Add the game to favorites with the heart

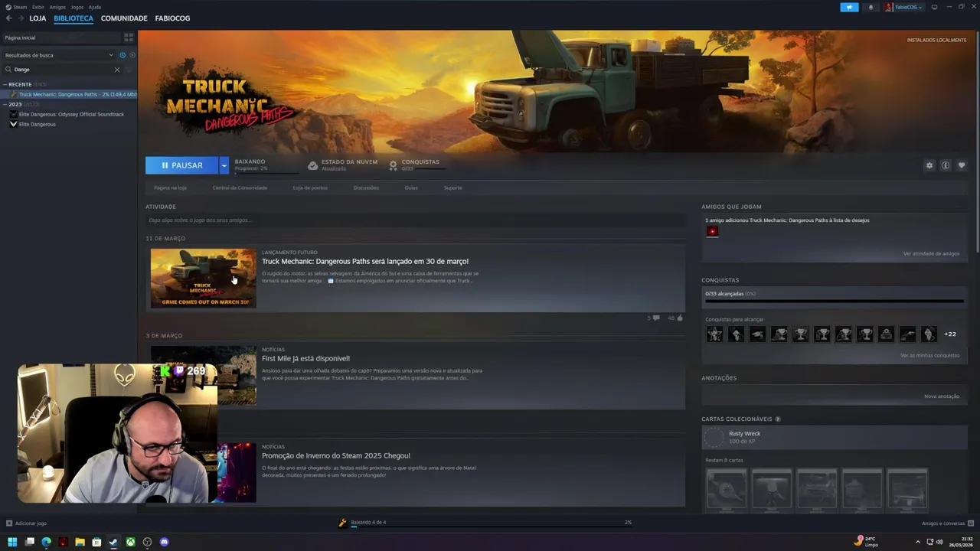[x=962, y=165]
